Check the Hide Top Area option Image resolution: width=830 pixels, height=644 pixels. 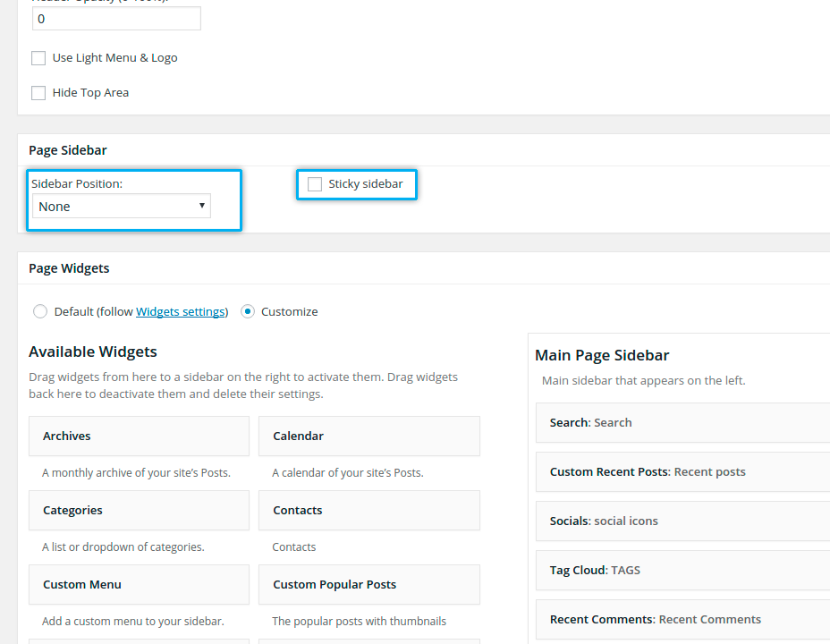tap(38, 93)
